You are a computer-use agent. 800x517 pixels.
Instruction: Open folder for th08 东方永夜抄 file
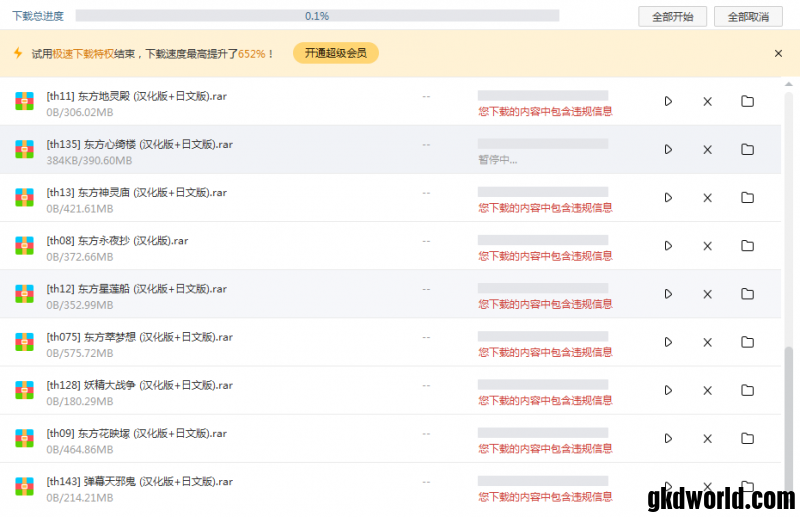[x=747, y=245]
